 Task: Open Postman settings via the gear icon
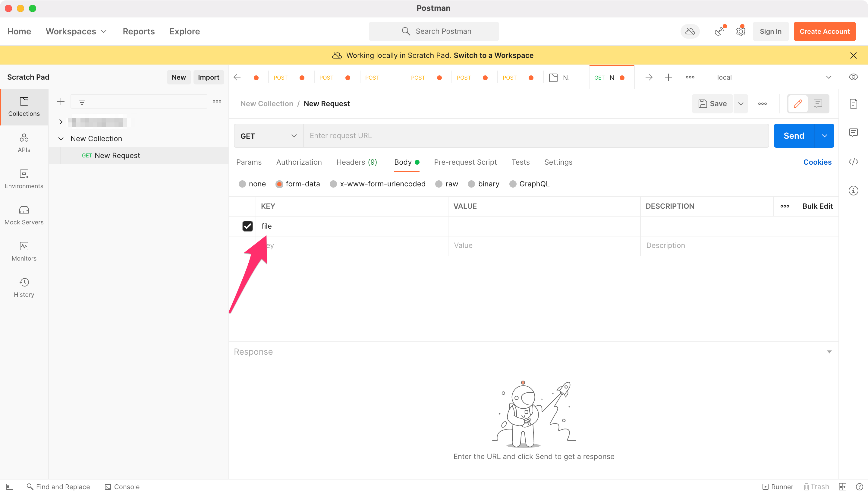pos(741,31)
